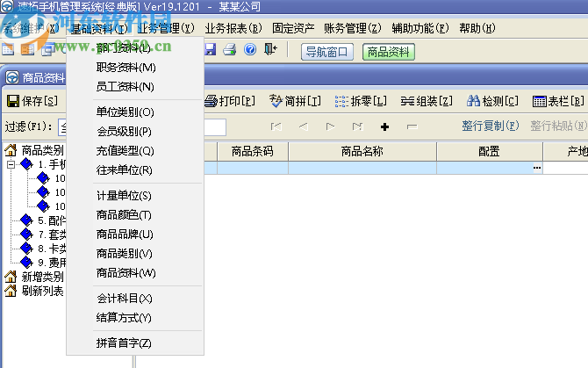588x368 pixels.
Task: Select the 7. category tree node
Action: point(44,235)
